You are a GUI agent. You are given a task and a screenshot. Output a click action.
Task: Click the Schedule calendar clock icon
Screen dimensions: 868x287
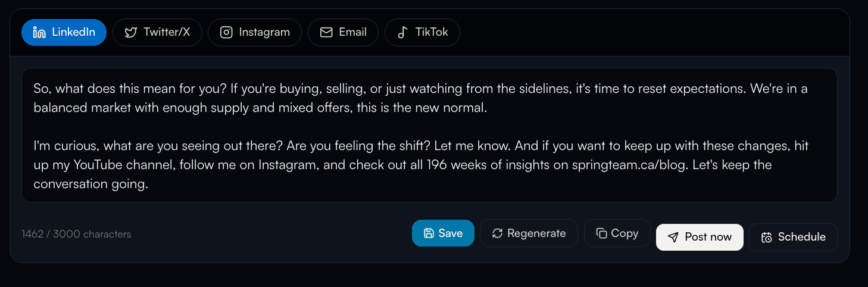point(767,237)
